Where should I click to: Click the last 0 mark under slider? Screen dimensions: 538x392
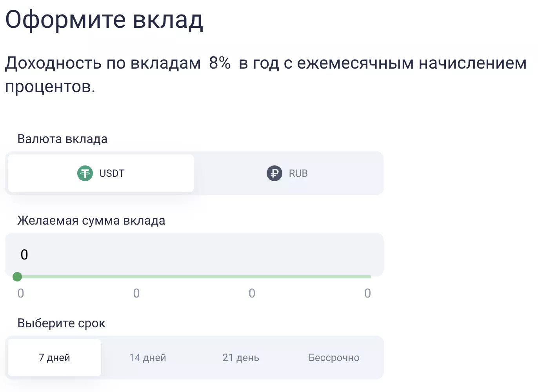tap(367, 293)
